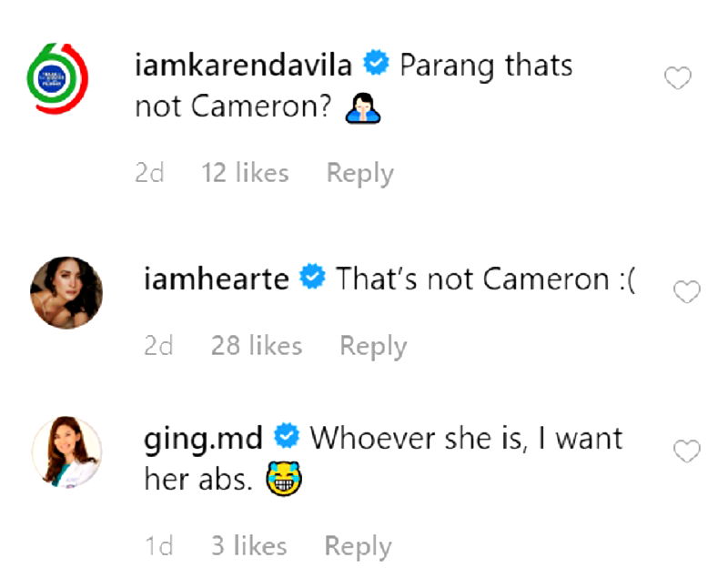The image size is (728, 578).
Task: Open iamhearte's profile picture
Action: pyautogui.click(x=66, y=292)
